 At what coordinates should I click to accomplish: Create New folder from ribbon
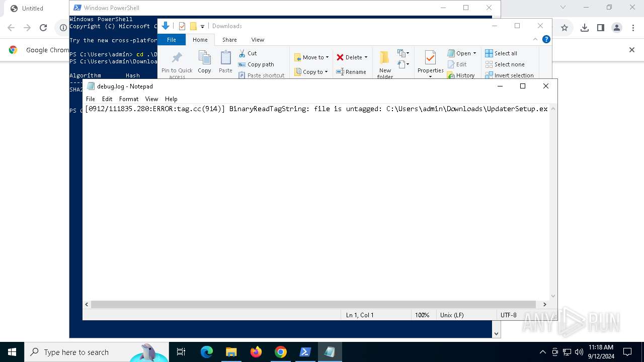pyautogui.click(x=385, y=65)
